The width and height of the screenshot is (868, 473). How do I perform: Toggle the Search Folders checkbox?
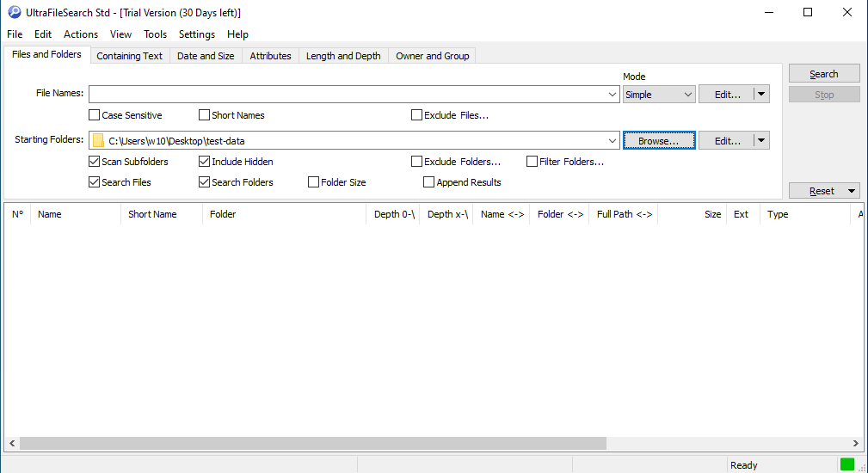click(204, 182)
